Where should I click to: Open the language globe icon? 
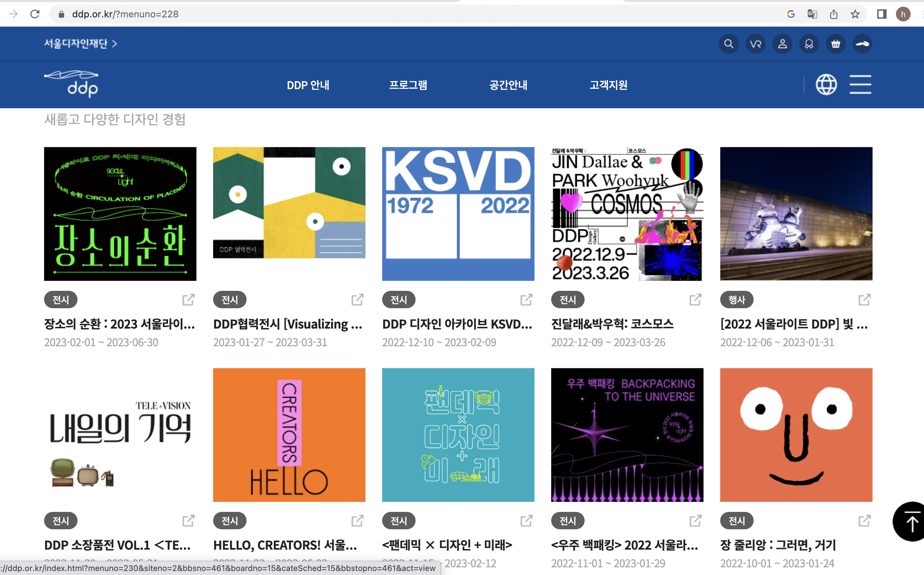(826, 84)
